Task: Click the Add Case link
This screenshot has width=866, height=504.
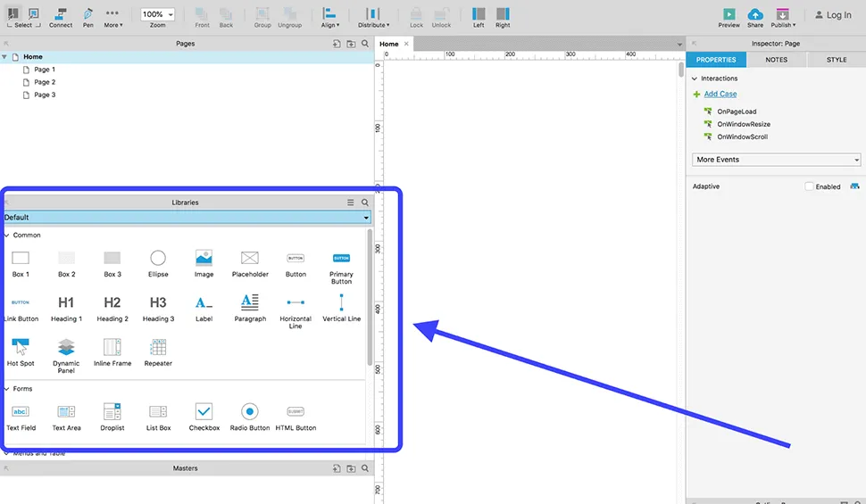Action: pos(720,94)
